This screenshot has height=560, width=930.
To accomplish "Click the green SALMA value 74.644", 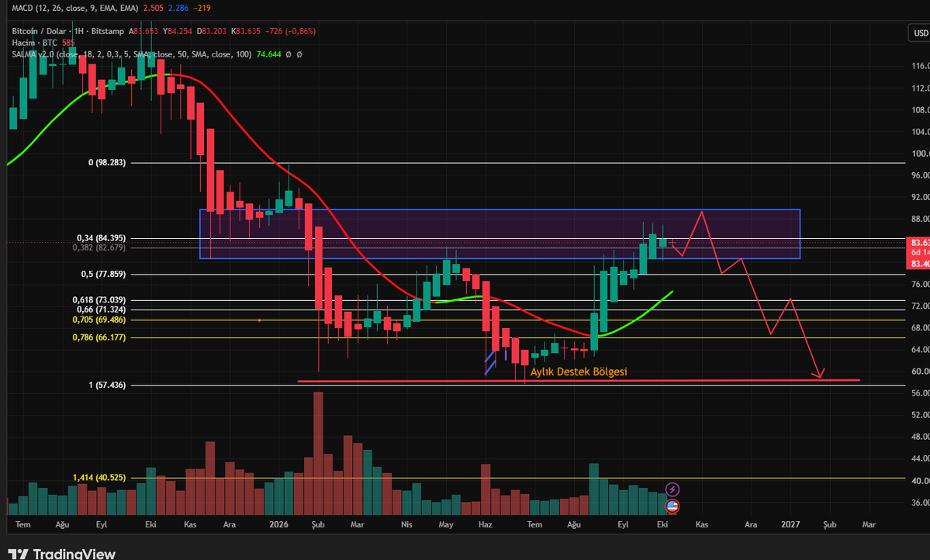I will click(x=268, y=54).
